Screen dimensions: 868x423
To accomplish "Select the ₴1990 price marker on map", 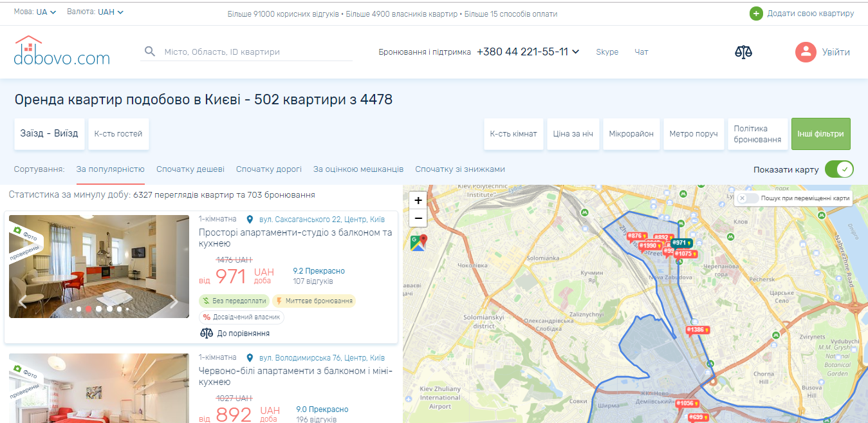I will [x=650, y=246].
